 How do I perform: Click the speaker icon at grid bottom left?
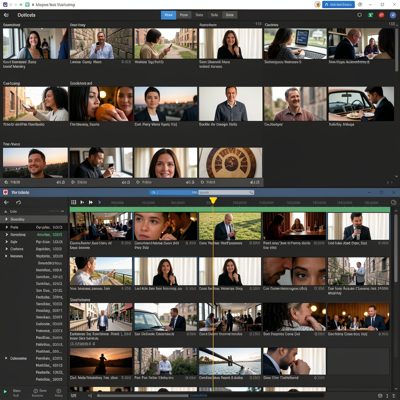pos(90,396)
